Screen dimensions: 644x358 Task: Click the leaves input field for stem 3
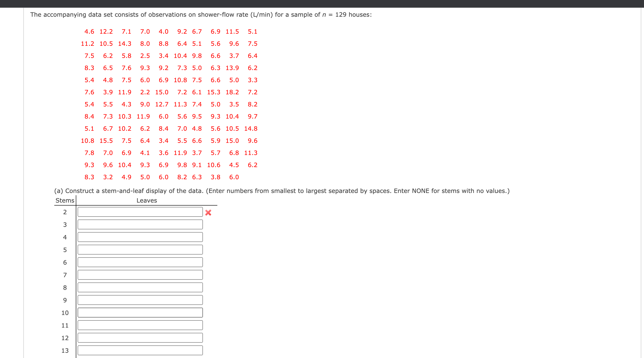click(x=140, y=224)
